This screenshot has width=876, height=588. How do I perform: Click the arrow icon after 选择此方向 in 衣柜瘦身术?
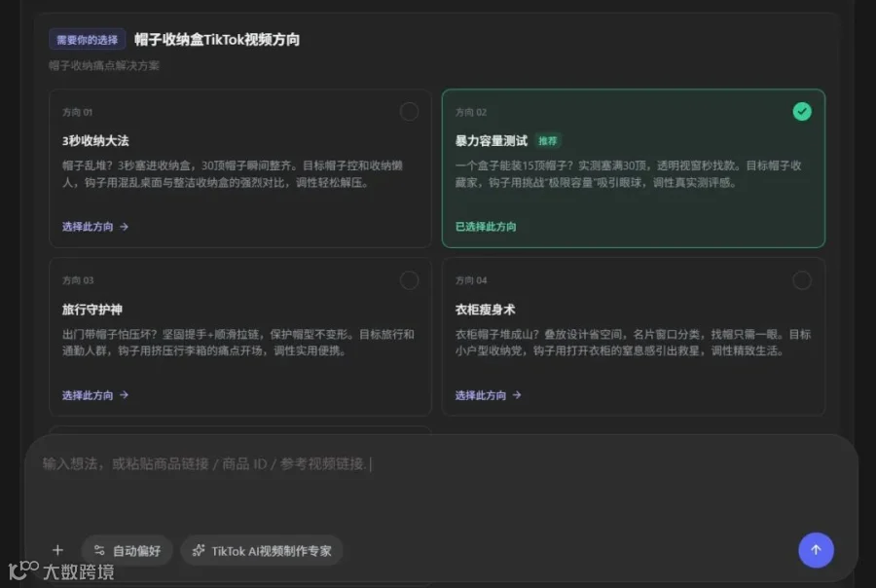517,395
